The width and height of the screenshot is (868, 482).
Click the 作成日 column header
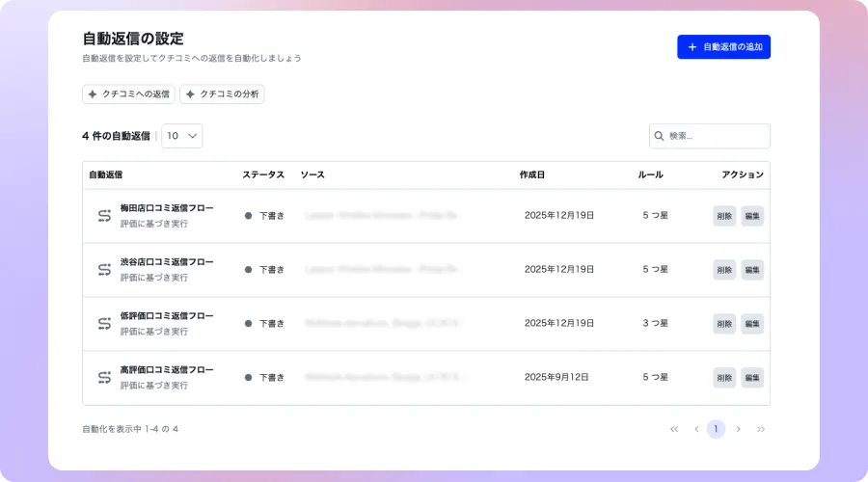click(532, 174)
